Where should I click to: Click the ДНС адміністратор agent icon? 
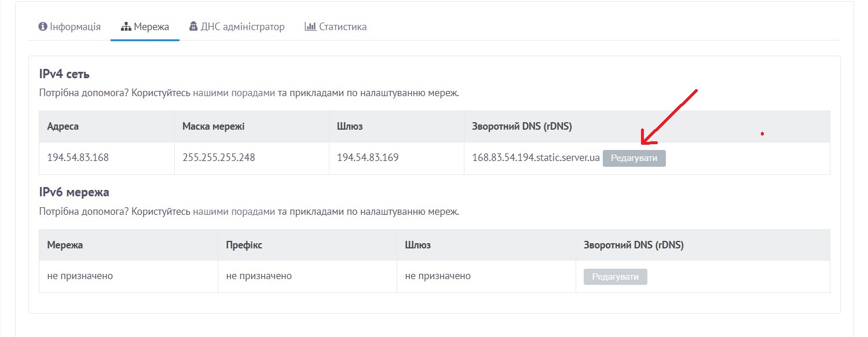(x=193, y=27)
